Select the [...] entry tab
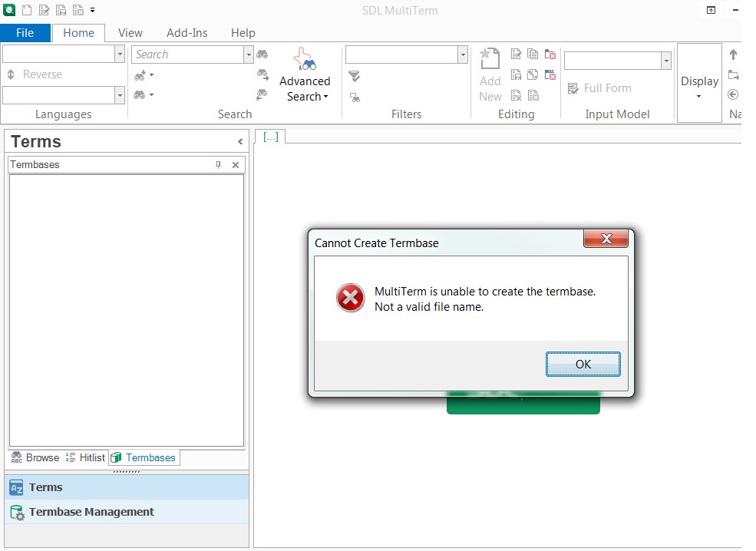Image resolution: width=756 pixels, height=551 pixels. tap(270, 137)
